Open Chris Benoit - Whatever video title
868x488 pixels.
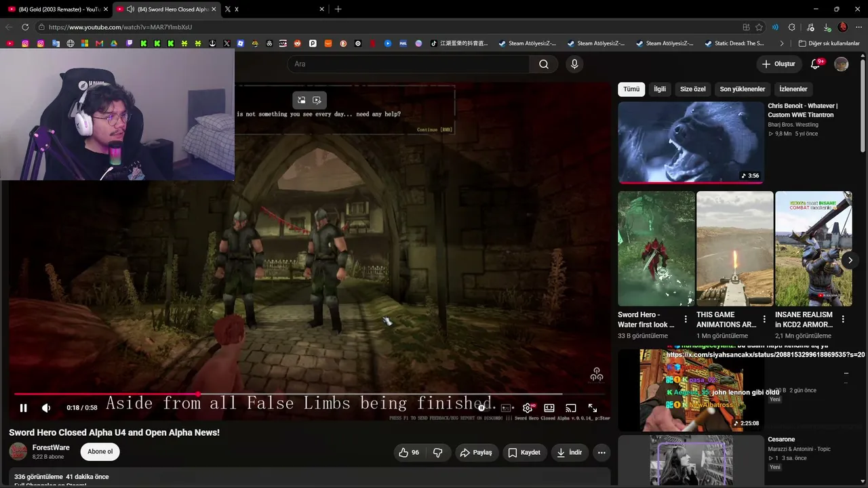(x=803, y=110)
